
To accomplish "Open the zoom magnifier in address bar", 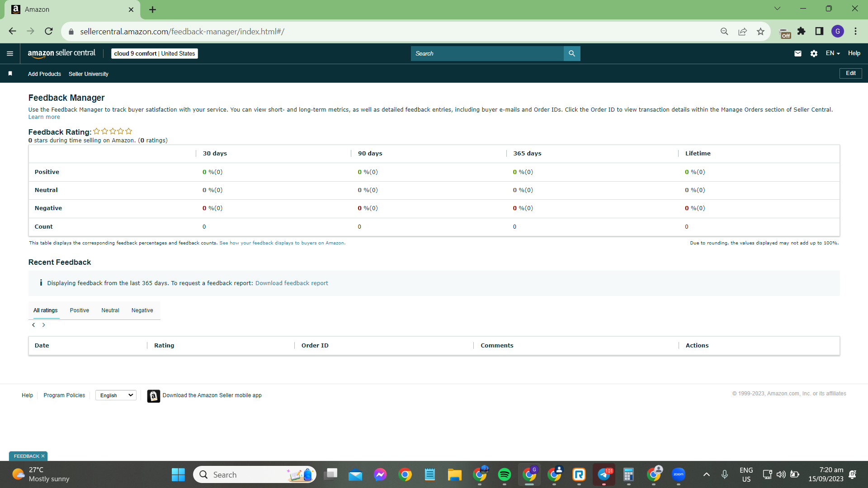I will pyautogui.click(x=724, y=31).
